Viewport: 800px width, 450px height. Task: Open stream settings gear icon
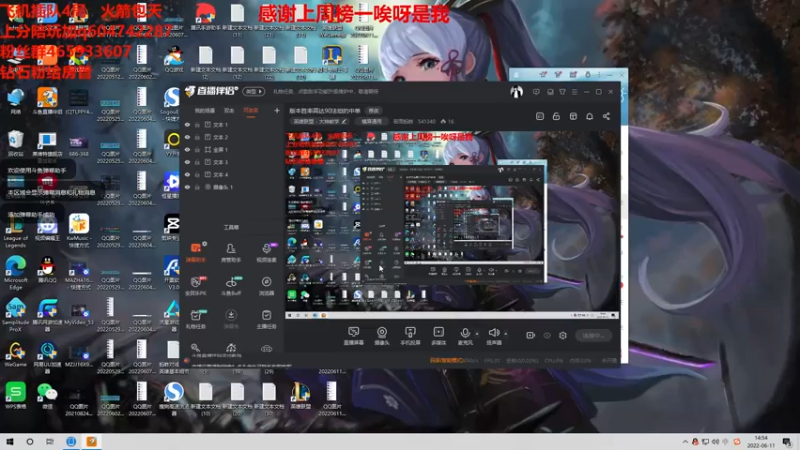tap(562, 335)
